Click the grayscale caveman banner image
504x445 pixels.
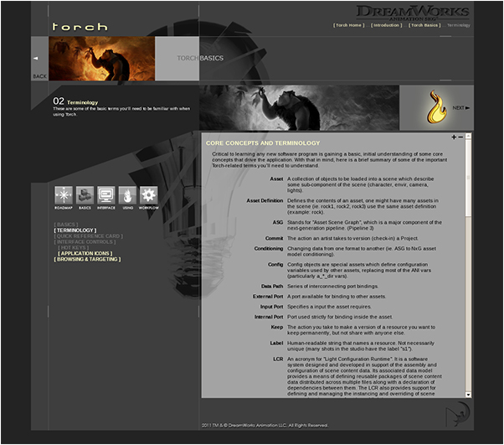299,107
